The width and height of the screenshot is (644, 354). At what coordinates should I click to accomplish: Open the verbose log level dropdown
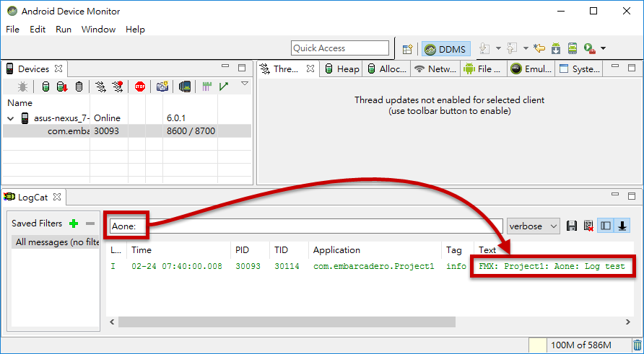pyautogui.click(x=533, y=226)
